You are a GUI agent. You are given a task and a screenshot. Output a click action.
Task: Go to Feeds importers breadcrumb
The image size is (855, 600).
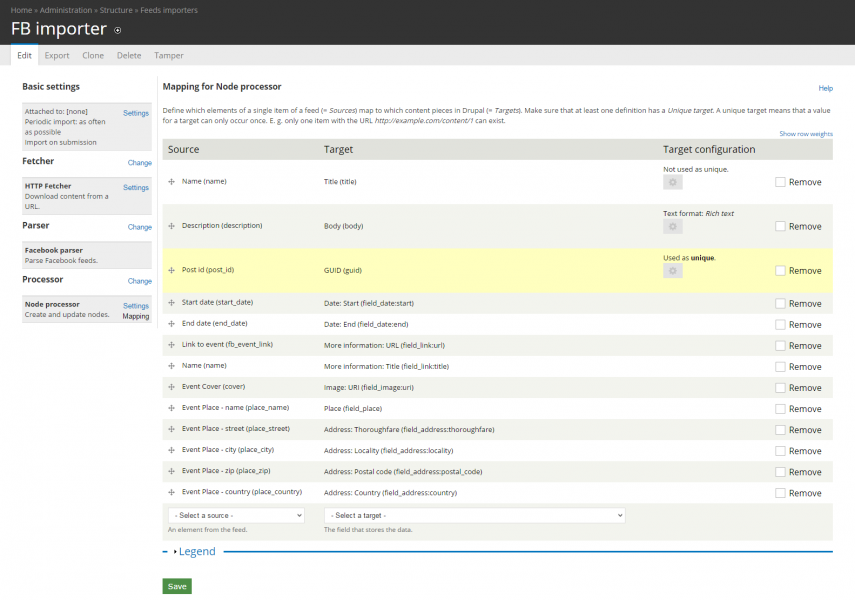(169, 10)
